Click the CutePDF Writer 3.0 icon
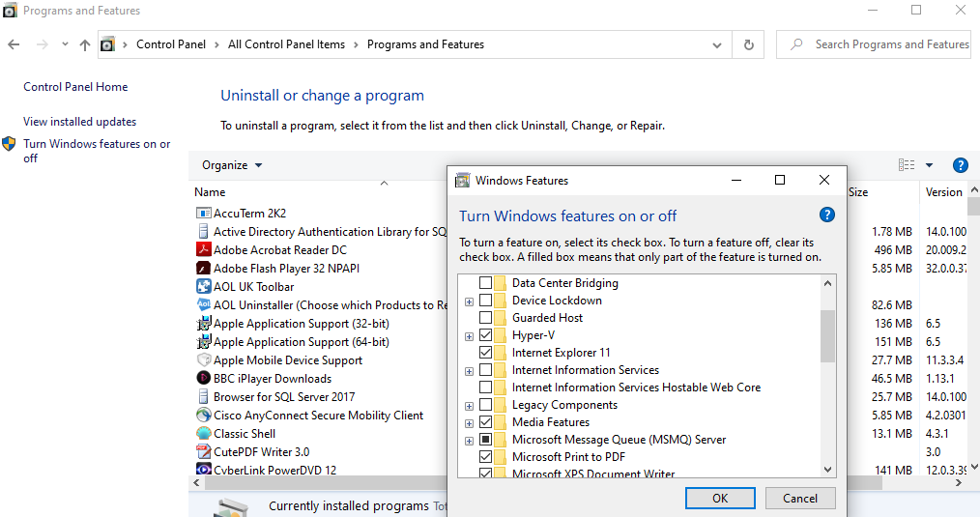 click(x=203, y=451)
